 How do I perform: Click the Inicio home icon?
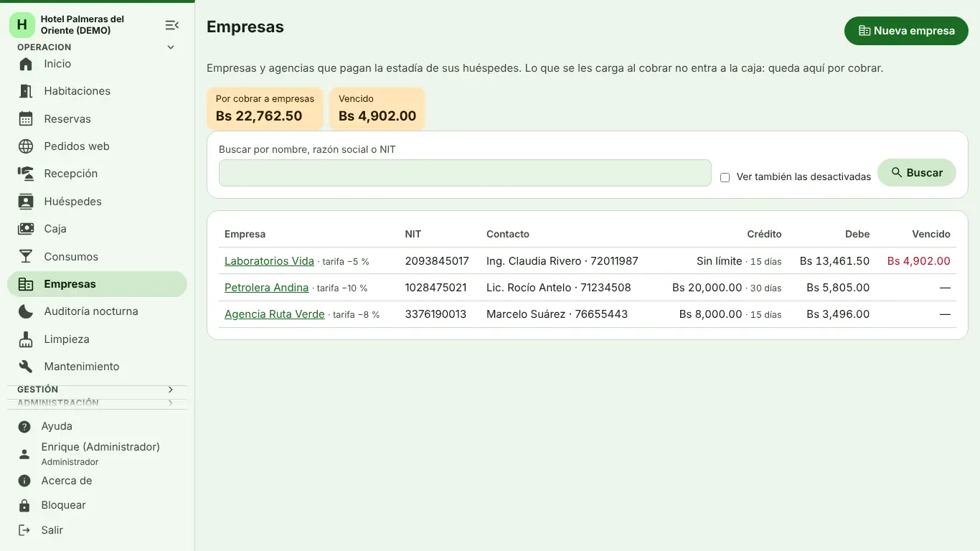[26, 64]
